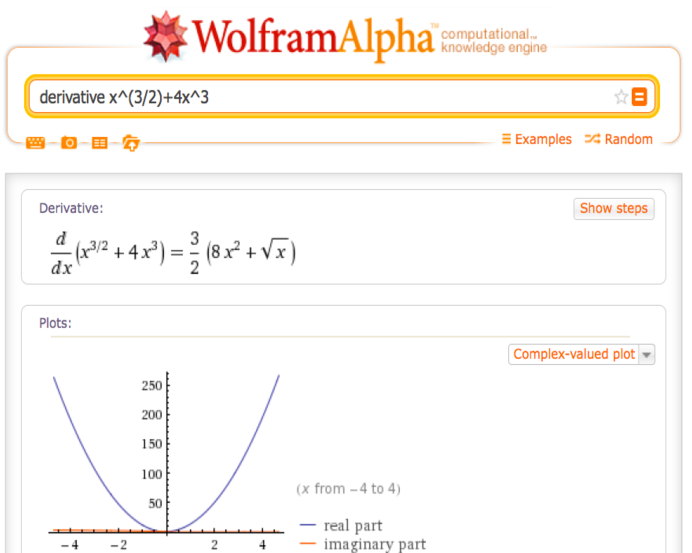Open the Examples link
Image resolution: width=692 pixels, height=553 pixels.
537,139
